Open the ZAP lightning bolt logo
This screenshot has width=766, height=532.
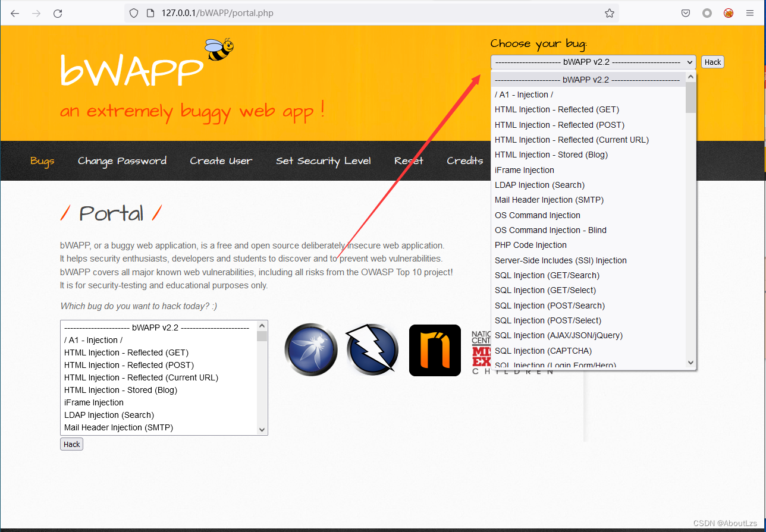click(372, 350)
